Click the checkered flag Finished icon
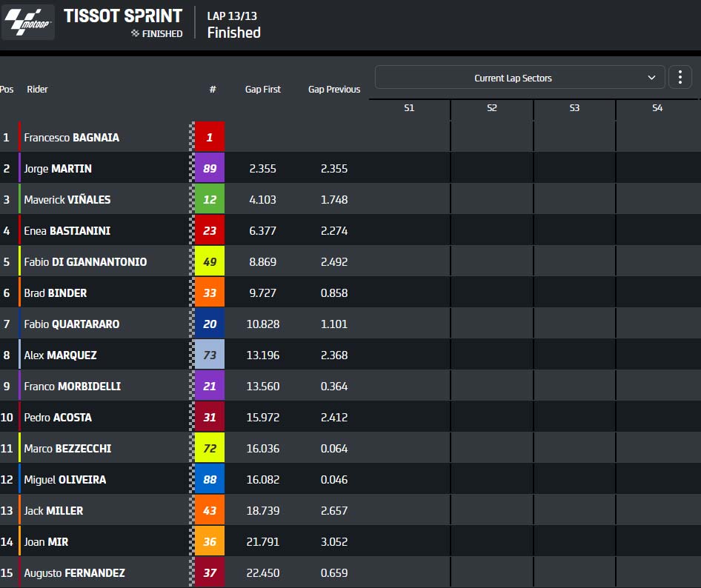The height and width of the screenshot is (588, 701). [135, 33]
